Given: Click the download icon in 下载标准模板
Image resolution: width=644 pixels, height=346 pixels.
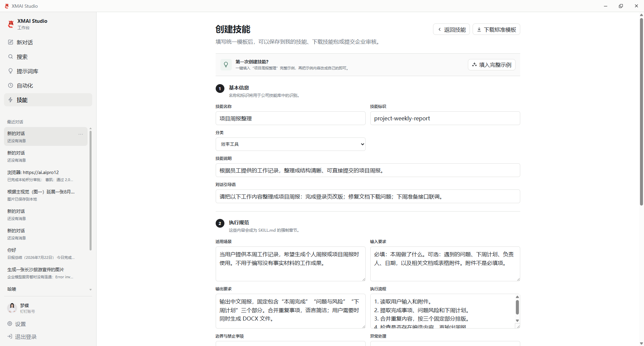Looking at the screenshot, I should pos(479,30).
